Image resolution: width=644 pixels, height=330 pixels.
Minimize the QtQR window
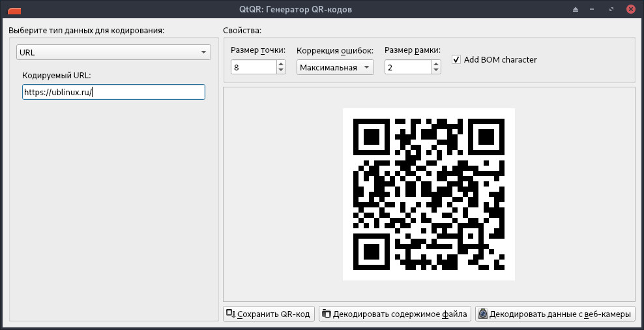point(593,9)
